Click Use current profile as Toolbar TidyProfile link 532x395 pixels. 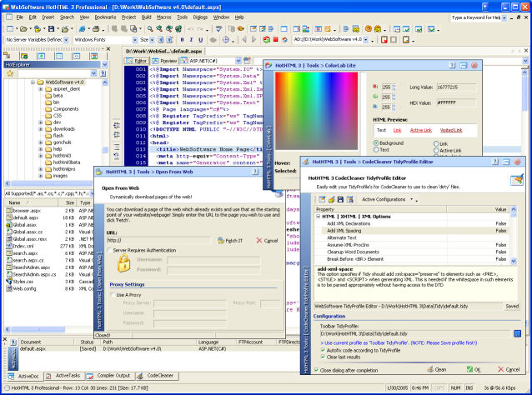point(399,343)
